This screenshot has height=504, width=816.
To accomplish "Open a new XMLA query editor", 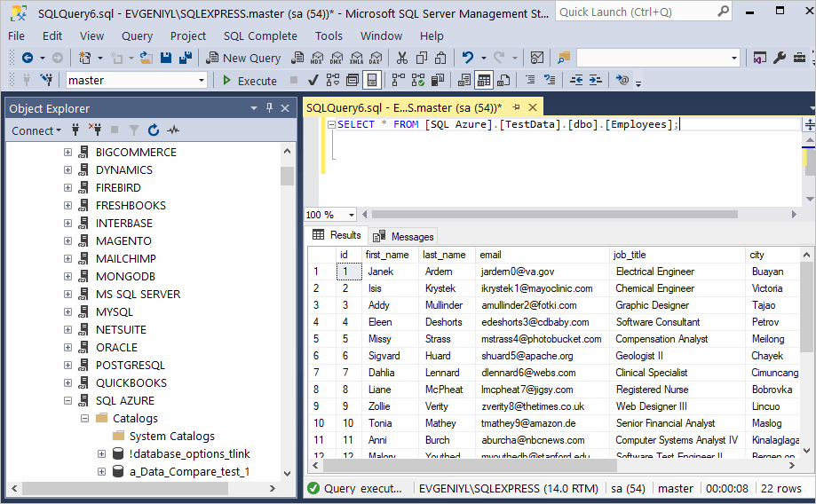I will [356, 58].
